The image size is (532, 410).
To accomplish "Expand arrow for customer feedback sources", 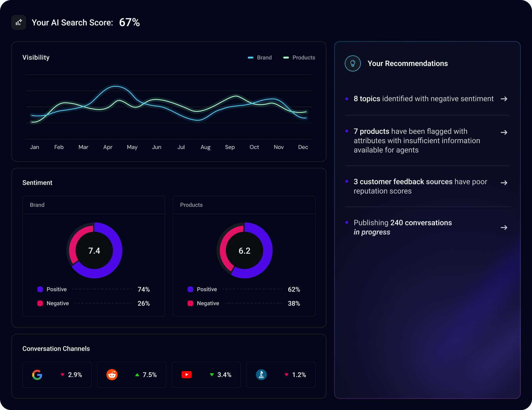I will coord(504,183).
